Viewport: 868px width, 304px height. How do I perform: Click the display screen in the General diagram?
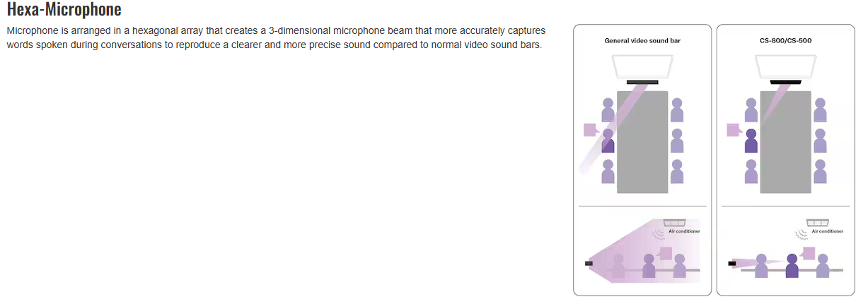coord(642,66)
